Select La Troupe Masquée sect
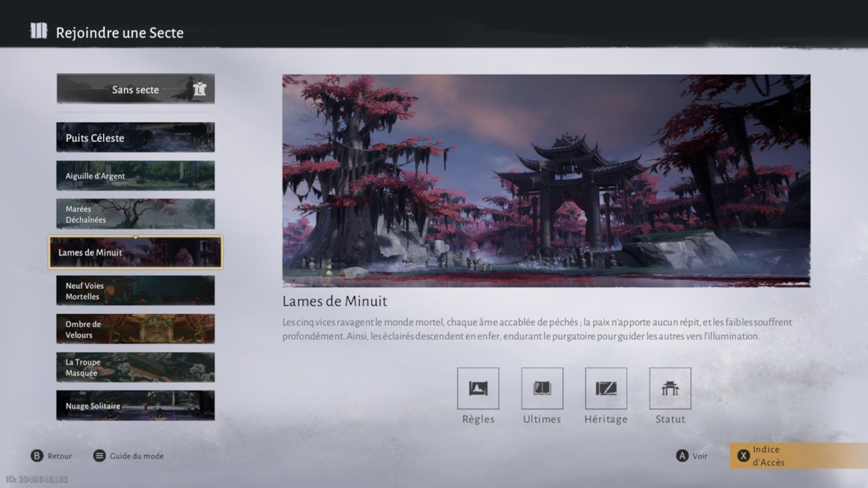Screen dimensions: 868x488 click(x=135, y=367)
